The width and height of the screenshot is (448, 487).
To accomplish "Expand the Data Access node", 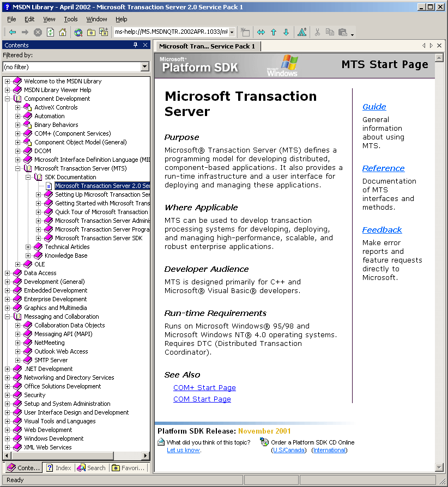I will [x=8, y=273].
